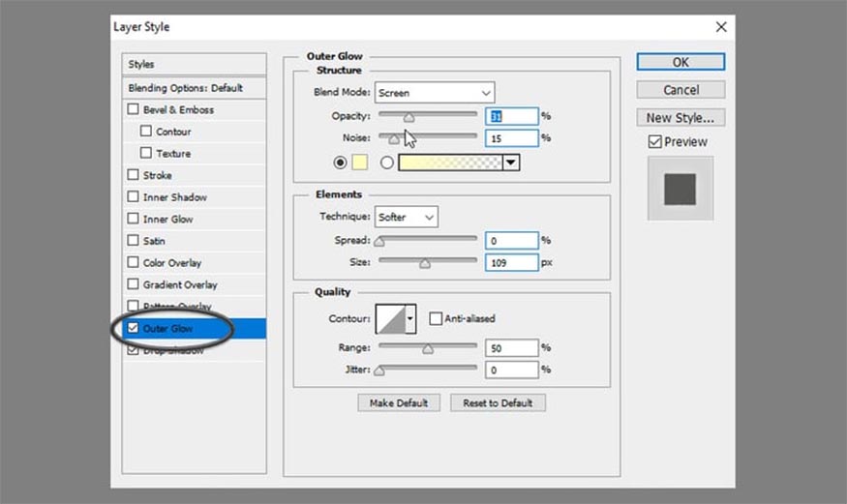Viewport: 847px width, 504px height.
Task: Open the Bevel & Emboss settings
Action: click(178, 109)
